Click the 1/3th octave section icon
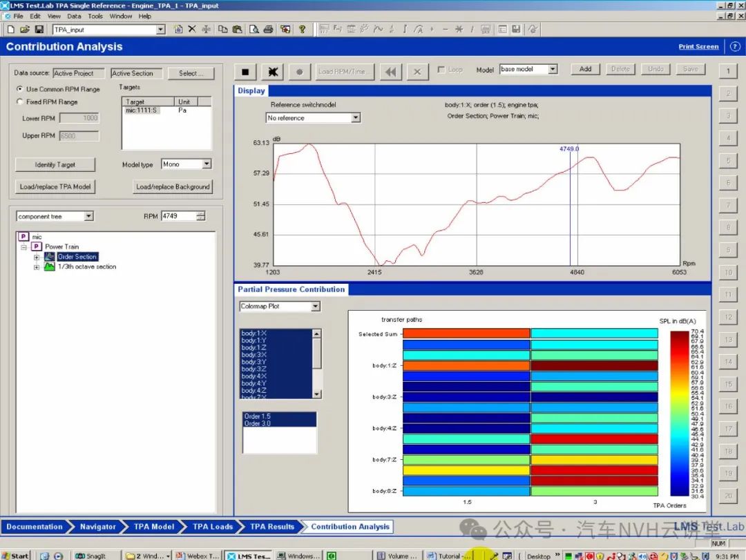Viewport: 746px width, 560px height. click(x=50, y=267)
